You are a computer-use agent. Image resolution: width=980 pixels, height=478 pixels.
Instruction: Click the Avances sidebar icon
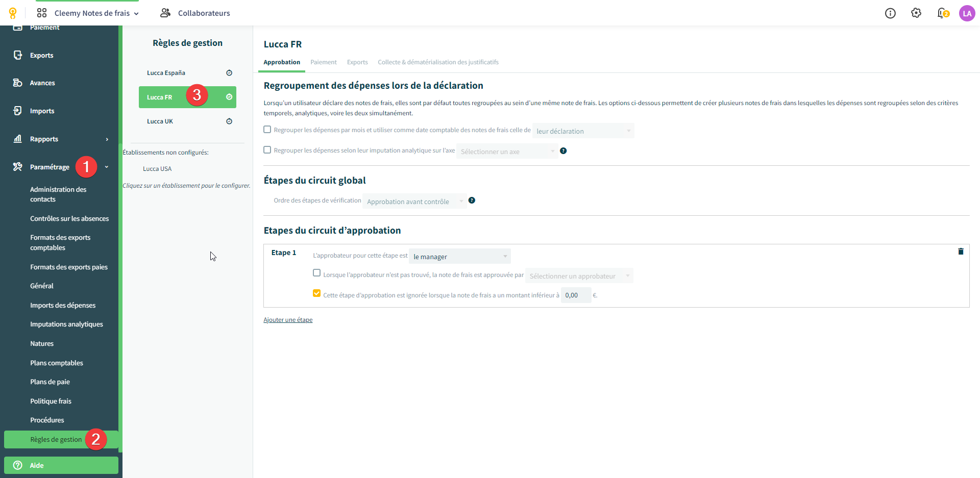(18, 83)
